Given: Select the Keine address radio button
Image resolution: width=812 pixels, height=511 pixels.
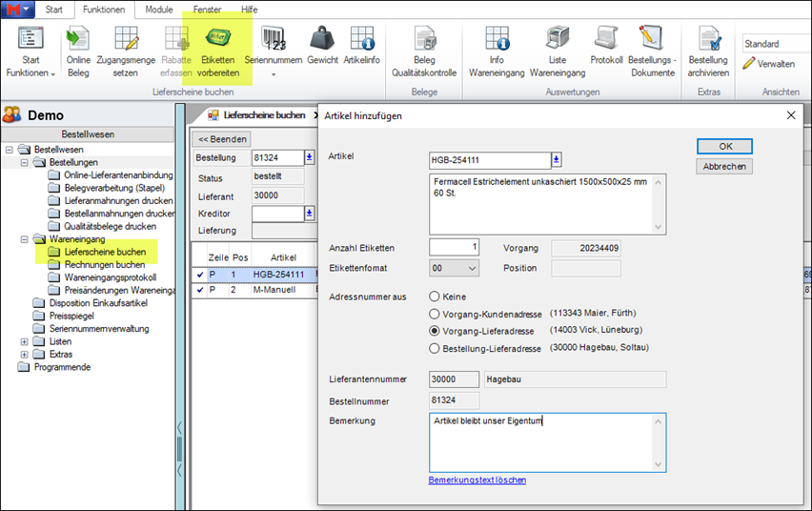Looking at the screenshot, I should pyautogui.click(x=436, y=296).
